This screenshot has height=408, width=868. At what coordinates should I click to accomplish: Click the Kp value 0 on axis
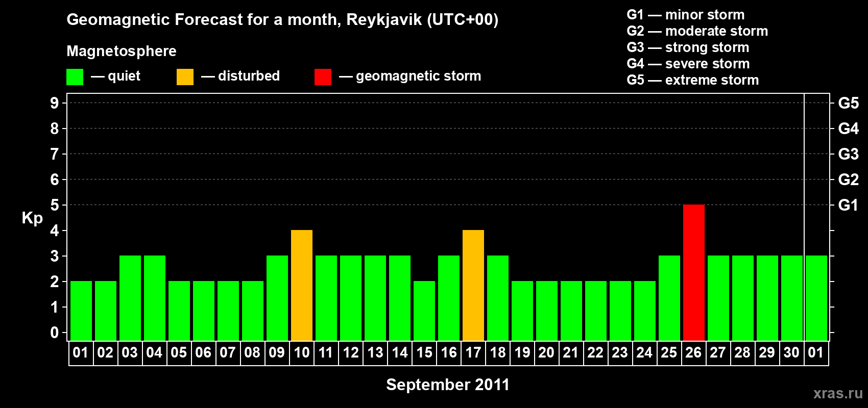(55, 333)
